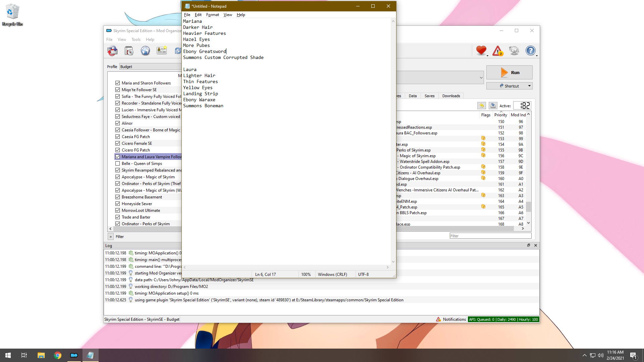Open the Recycle Bin desktop icon
644x362 pixels.
pyautogui.click(x=12, y=15)
